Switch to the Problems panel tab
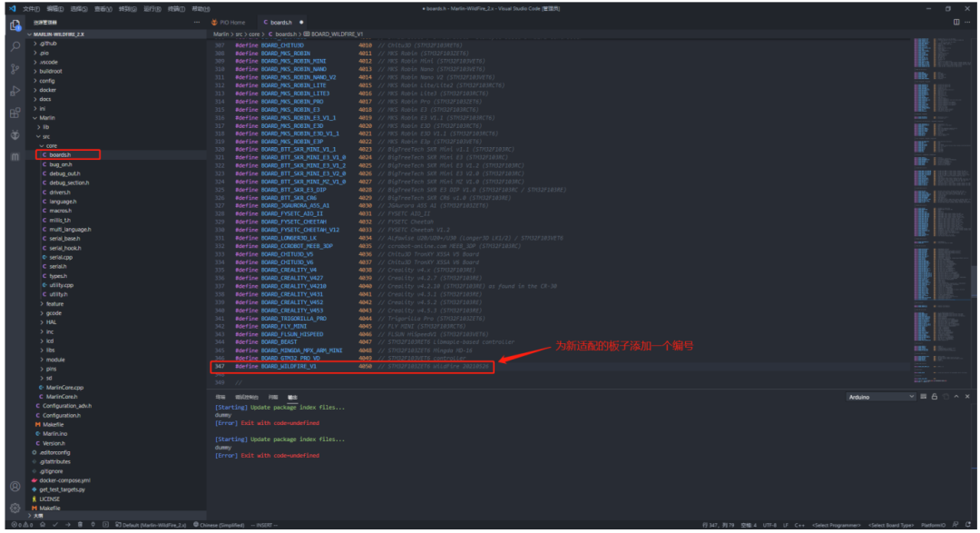The height and width of the screenshot is (533, 980). [x=273, y=397]
